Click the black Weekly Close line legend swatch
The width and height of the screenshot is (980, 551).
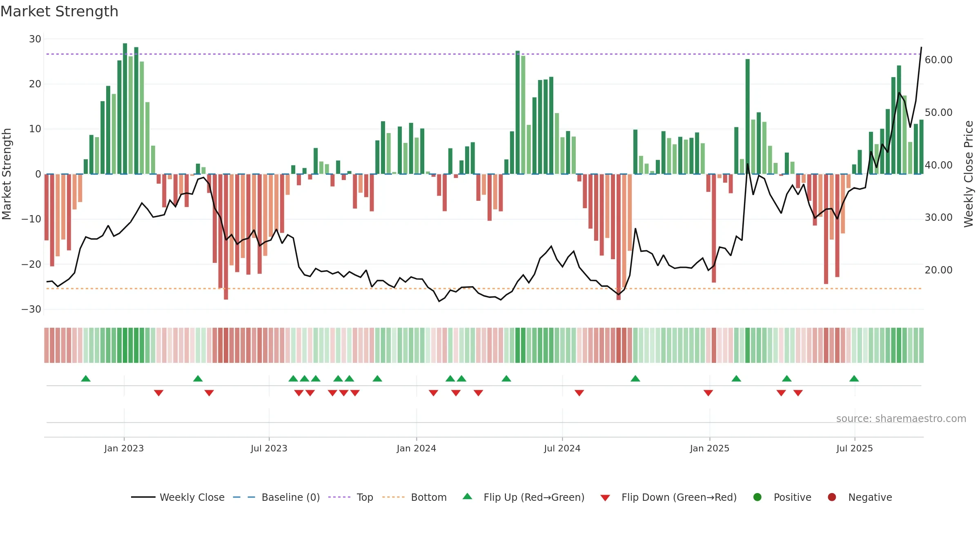[143, 497]
